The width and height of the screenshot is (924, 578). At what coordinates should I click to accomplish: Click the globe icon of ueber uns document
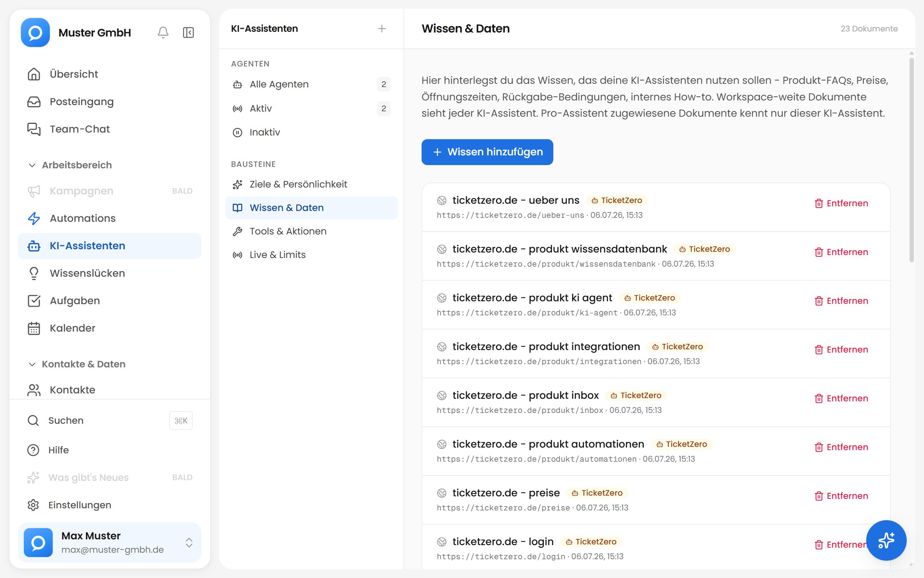click(x=441, y=200)
